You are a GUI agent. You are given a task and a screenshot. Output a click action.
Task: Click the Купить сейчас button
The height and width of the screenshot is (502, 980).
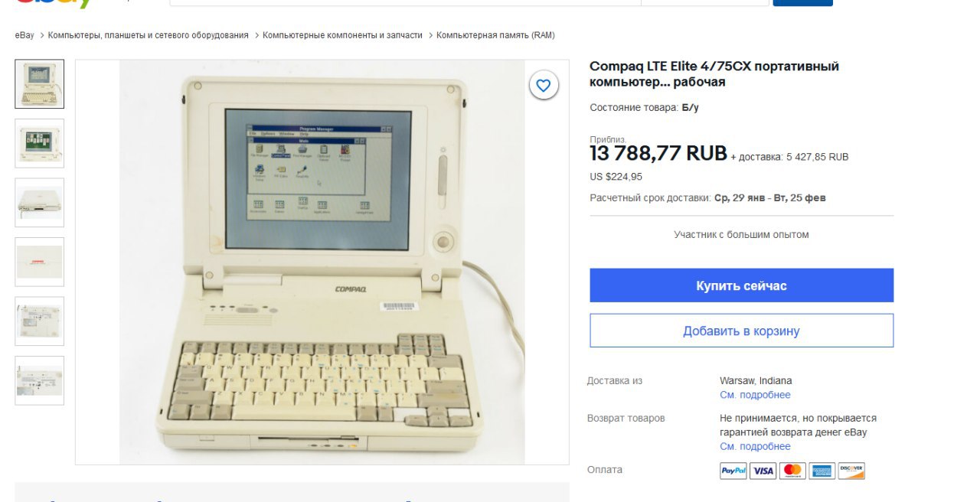click(741, 285)
